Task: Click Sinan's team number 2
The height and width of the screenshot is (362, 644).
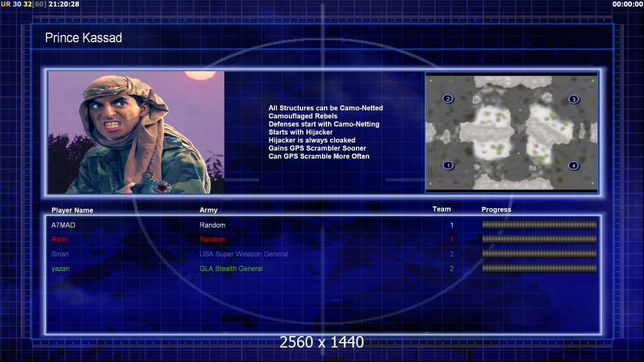Action: 451,254
